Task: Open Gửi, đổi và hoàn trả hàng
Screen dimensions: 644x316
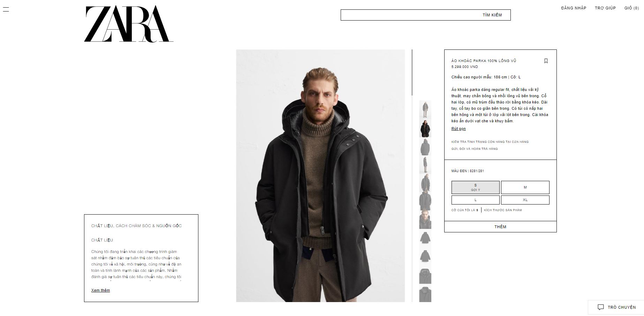Action: [475, 149]
